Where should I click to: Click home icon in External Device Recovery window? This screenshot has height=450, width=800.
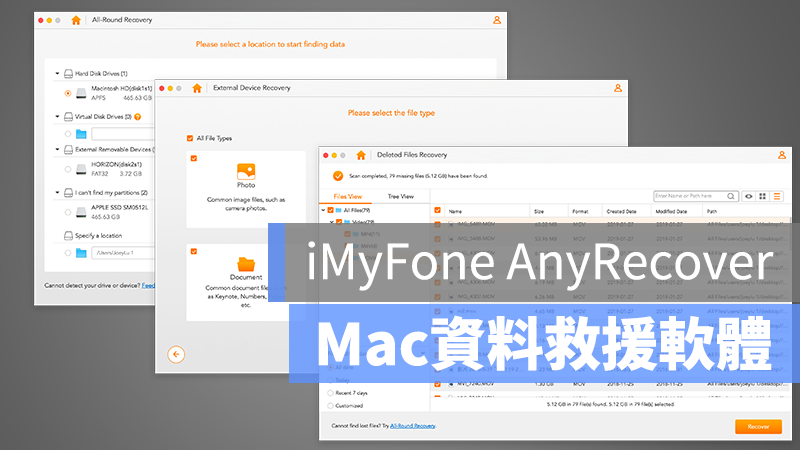(197, 88)
